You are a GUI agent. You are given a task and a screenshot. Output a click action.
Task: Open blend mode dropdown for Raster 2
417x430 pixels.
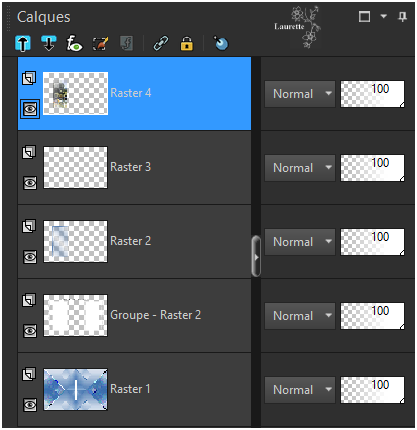tap(300, 242)
